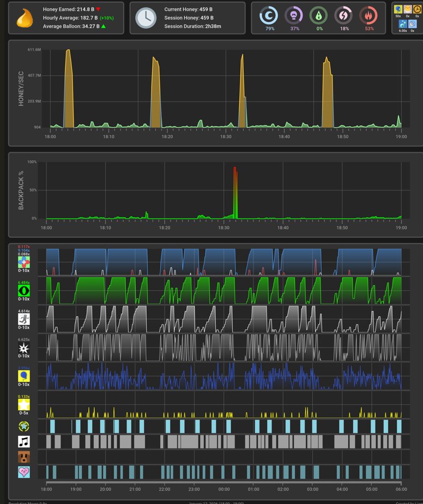Viewport: 423px width, 504px height.
Task: Click the red-blue flower boost icon
Action: pyautogui.click(x=24, y=262)
